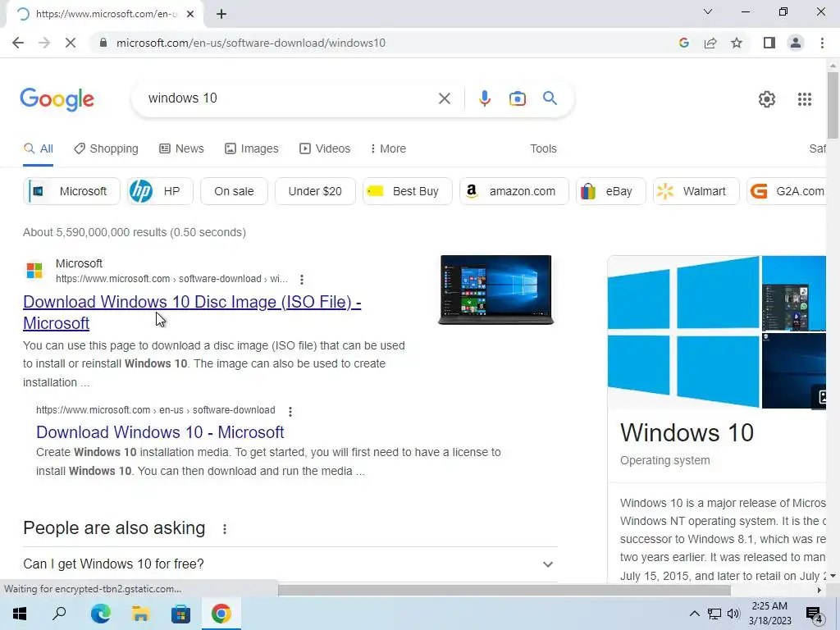Launch Microsoft Edge from taskbar

coord(100,614)
